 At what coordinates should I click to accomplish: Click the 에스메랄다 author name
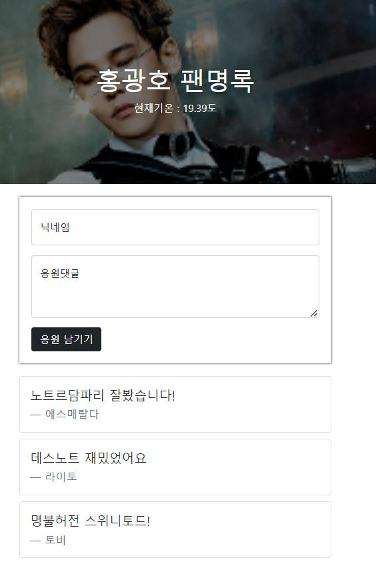72,414
